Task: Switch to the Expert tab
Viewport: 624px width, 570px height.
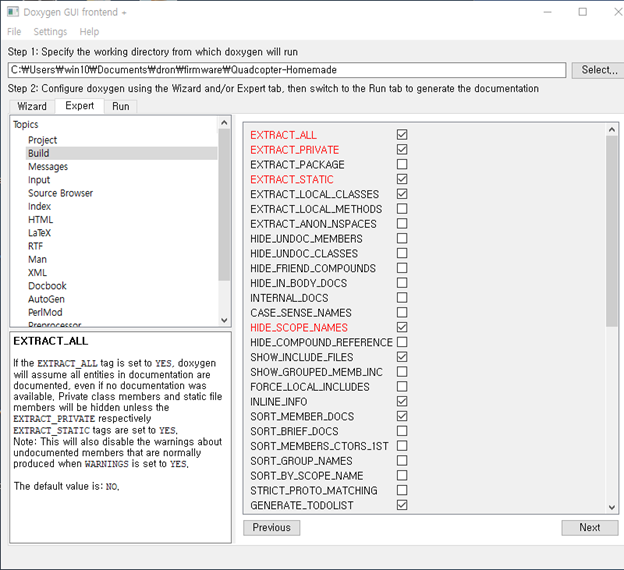Action: point(80,106)
